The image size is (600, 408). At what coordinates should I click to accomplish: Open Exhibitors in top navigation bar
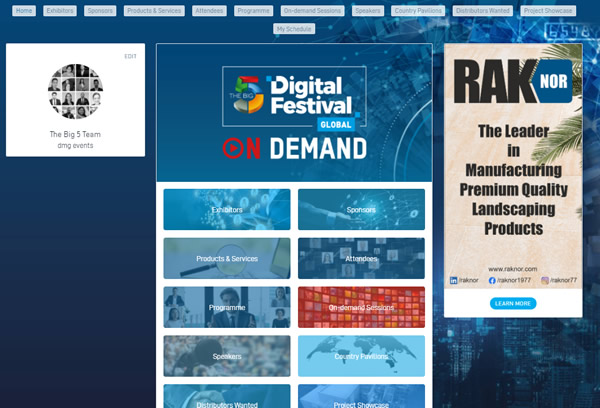pyautogui.click(x=60, y=11)
